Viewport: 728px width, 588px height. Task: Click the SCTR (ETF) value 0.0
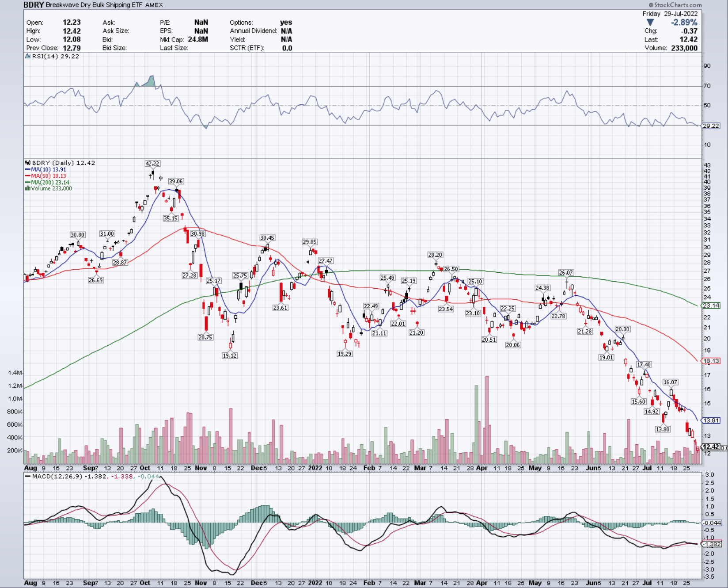click(x=287, y=48)
